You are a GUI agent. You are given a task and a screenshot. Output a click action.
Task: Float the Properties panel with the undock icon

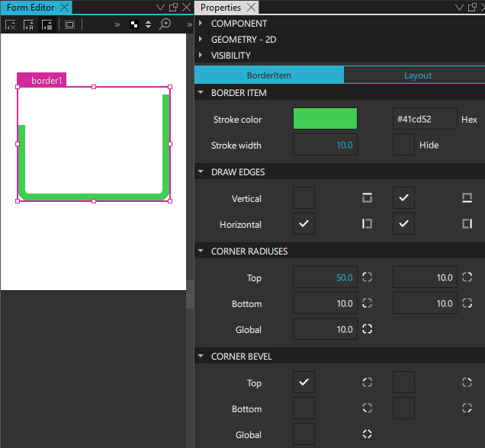[470, 8]
